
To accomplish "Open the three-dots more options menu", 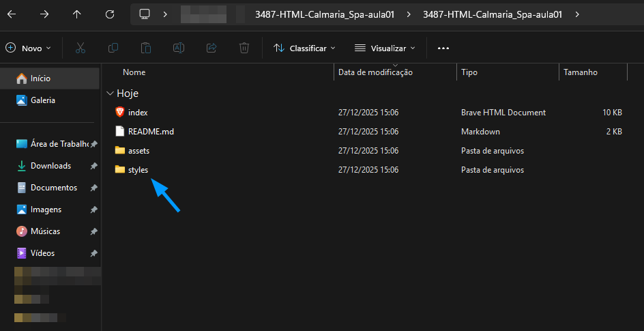I will coord(443,48).
